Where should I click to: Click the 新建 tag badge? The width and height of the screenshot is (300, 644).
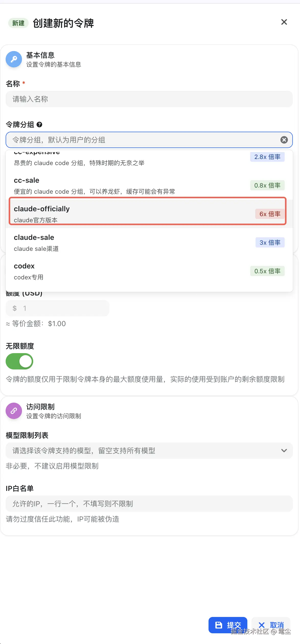pyautogui.click(x=18, y=23)
